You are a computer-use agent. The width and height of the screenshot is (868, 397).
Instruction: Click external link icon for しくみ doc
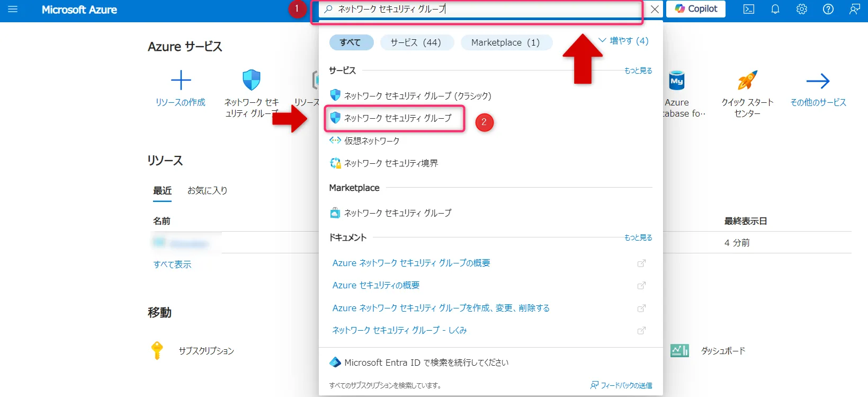(641, 331)
